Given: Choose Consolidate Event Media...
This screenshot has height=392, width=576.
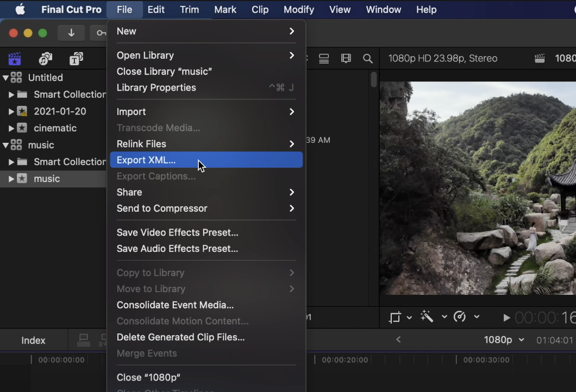Looking at the screenshot, I should click(x=206, y=305).
